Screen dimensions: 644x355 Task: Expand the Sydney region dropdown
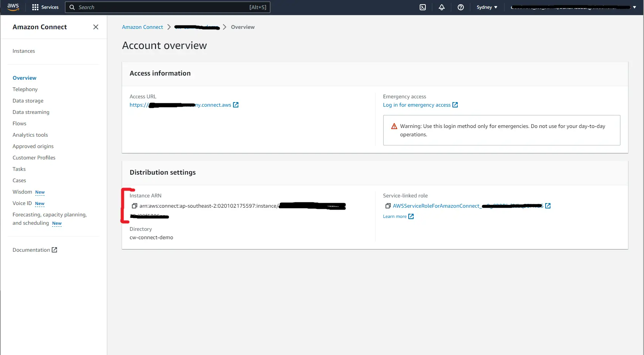pyautogui.click(x=487, y=7)
